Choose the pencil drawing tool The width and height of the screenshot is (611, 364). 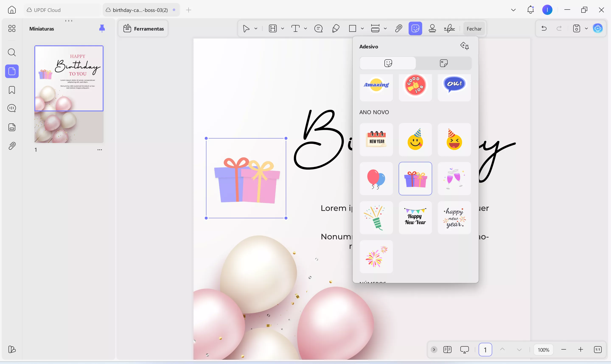point(336,29)
